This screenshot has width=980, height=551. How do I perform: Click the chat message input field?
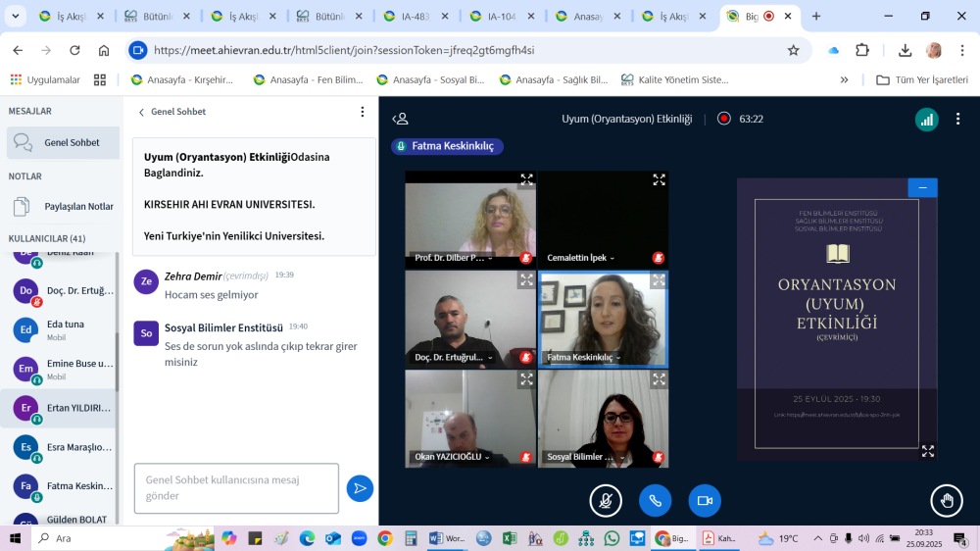(236, 488)
